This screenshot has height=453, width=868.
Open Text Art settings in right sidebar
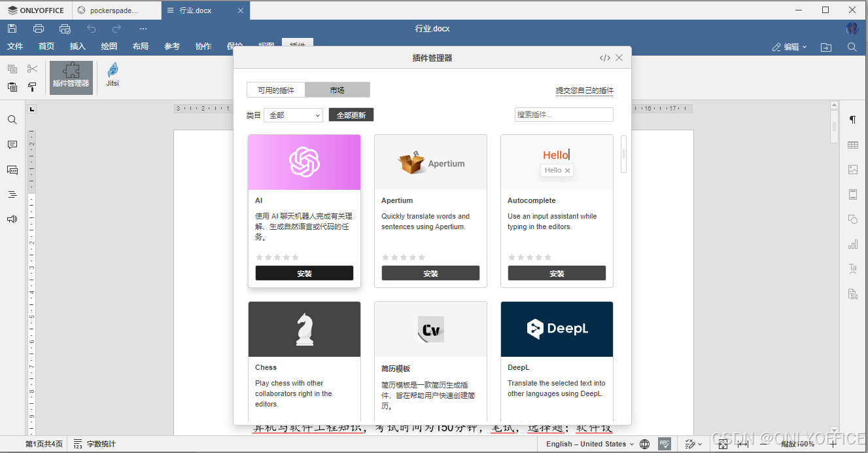tap(853, 268)
